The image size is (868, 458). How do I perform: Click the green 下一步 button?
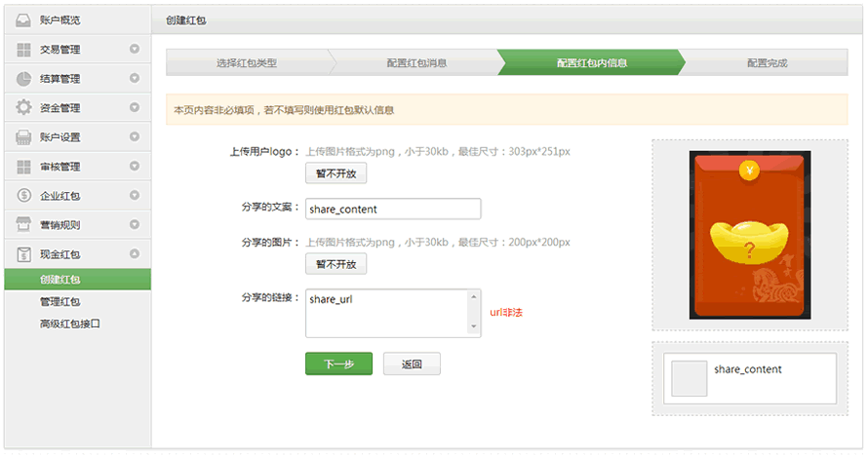coord(338,364)
